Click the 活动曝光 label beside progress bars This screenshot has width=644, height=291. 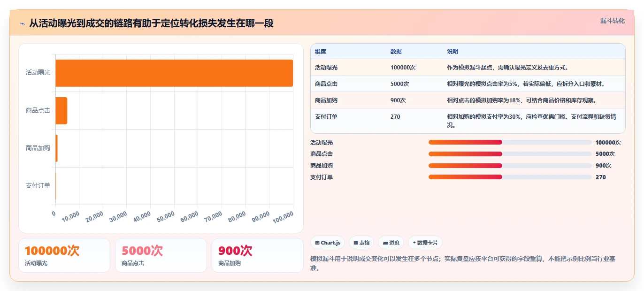click(x=322, y=142)
